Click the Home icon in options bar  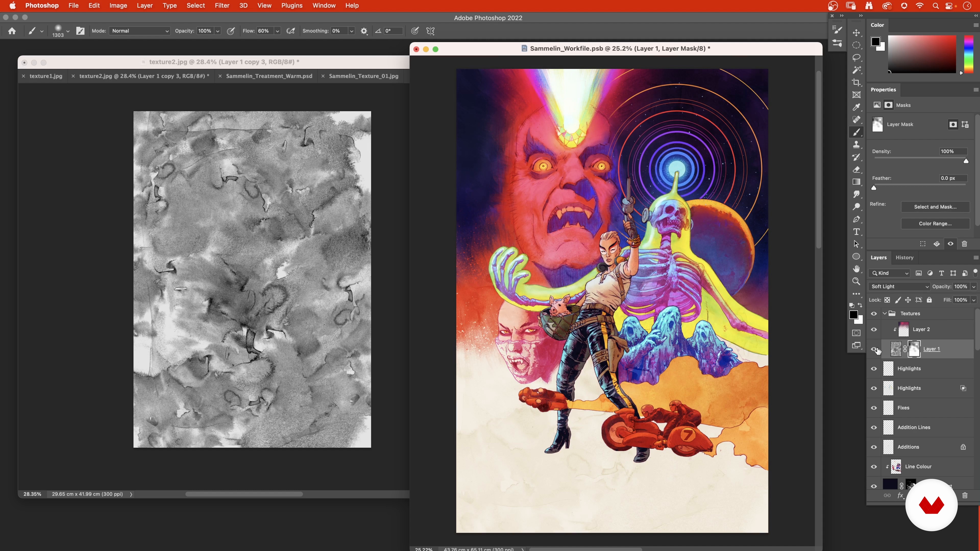12,31
